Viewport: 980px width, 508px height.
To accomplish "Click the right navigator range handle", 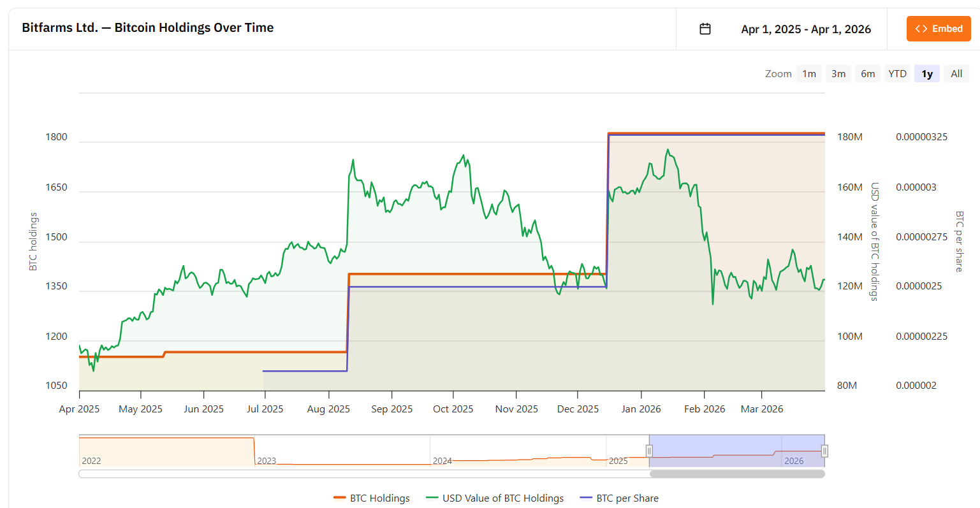I will tap(824, 451).
